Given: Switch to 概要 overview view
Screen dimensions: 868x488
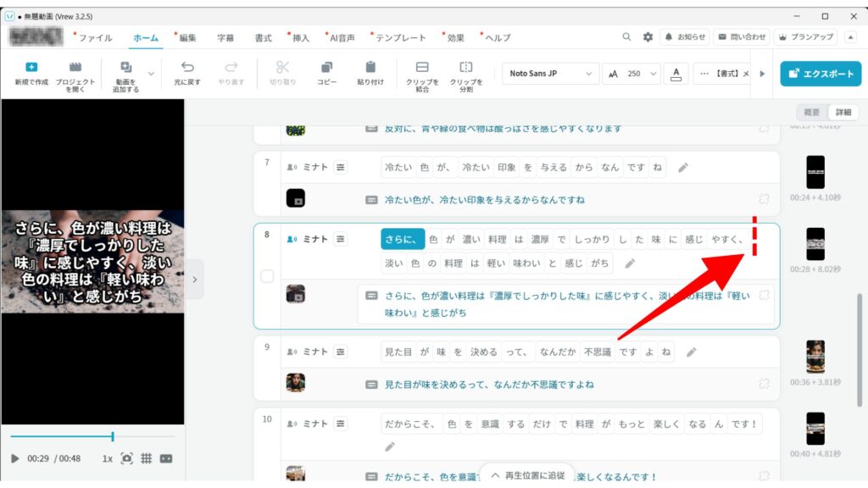Looking at the screenshot, I should point(811,112).
